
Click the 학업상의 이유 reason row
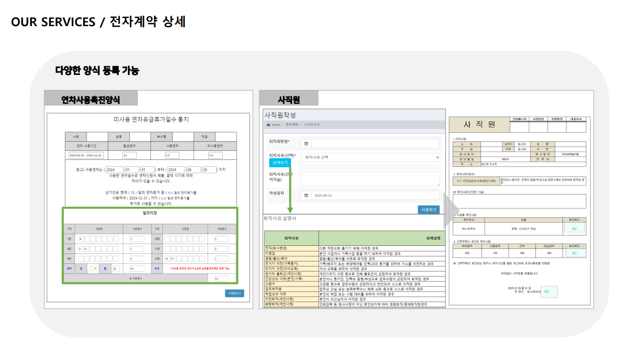point(354,294)
